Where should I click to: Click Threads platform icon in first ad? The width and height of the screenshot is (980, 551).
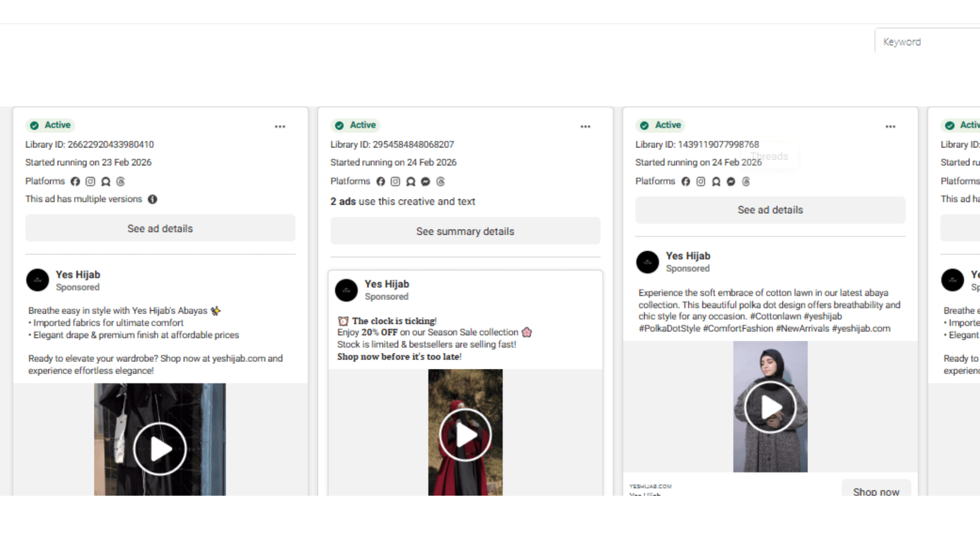[120, 182]
